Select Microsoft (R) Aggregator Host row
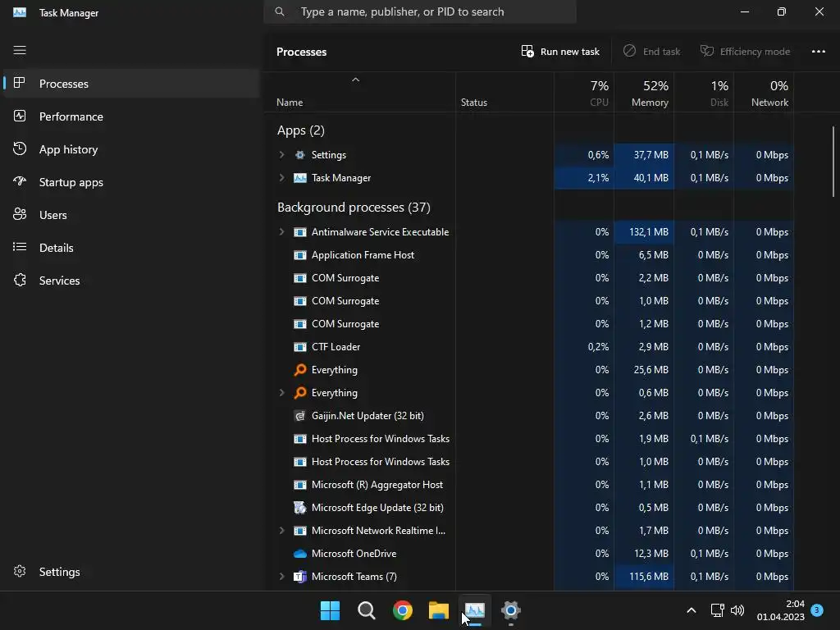This screenshot has height=630, width=840. (x=529, y=484)
